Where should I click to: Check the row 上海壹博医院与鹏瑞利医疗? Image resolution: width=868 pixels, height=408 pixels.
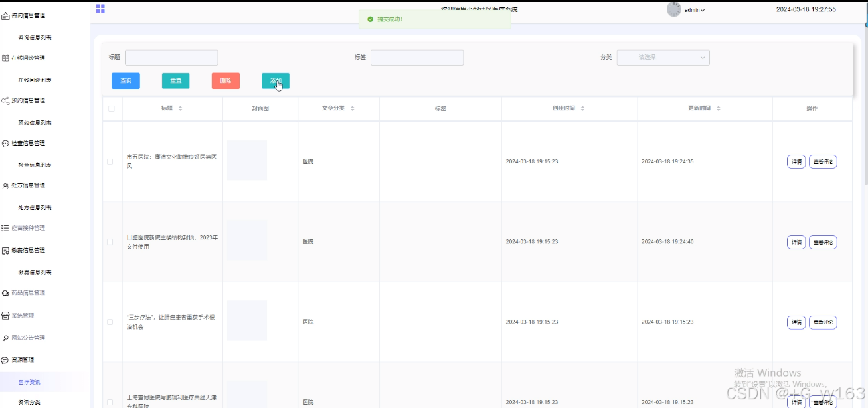[110, 402]
